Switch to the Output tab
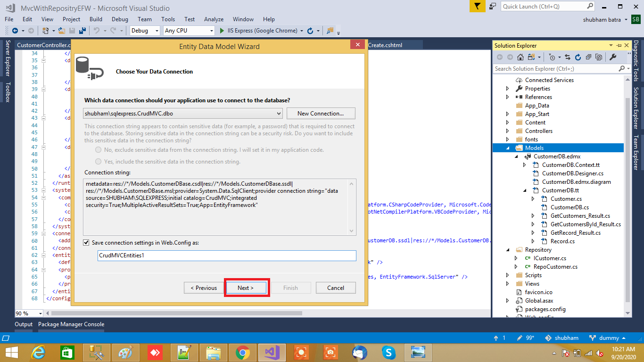This screenshot has width=644, height=362. click(24, 324)
